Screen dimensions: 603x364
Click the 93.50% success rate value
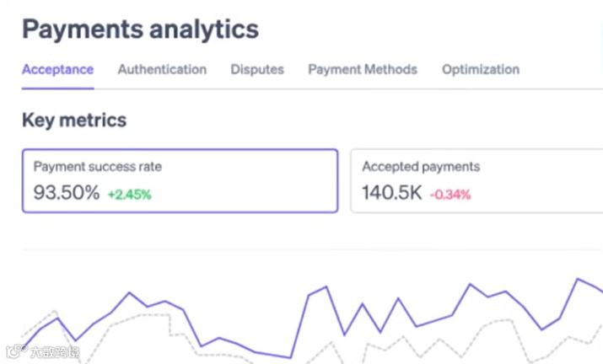[x=67, y=192]
